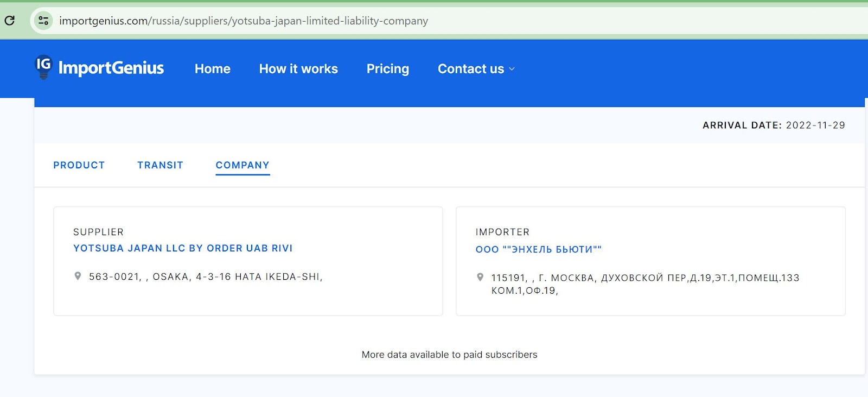Open the How it works page
Image resolution: width=868 pixels, height=397 pixels.
[x=298, y=69]
